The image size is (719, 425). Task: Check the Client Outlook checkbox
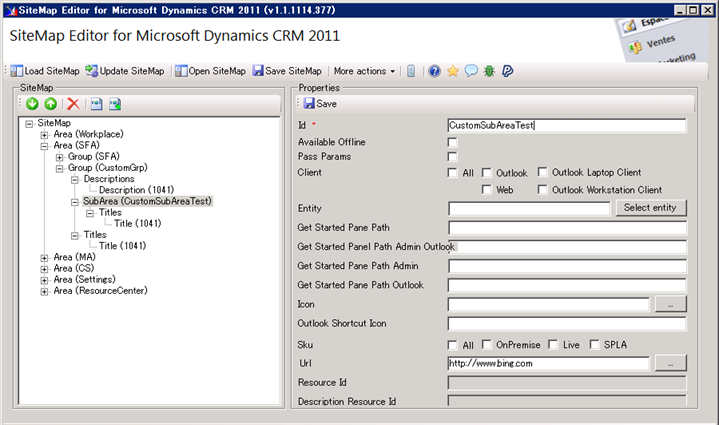tap(487, 173)
